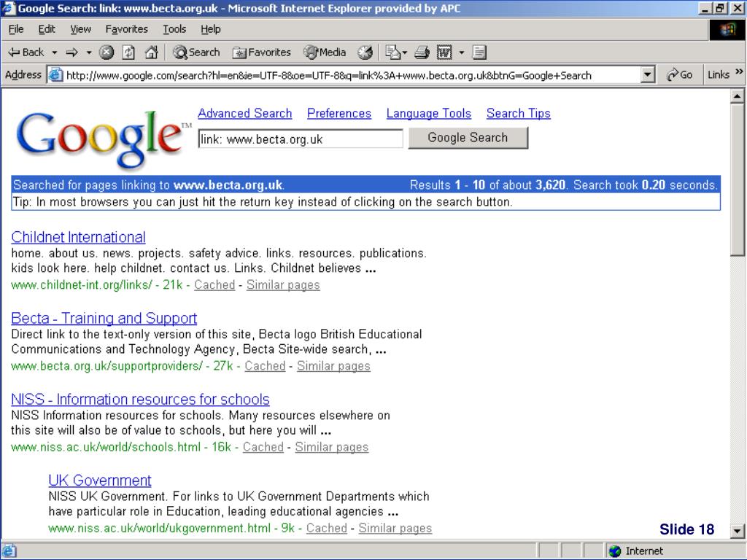747x560 pixels.
Task: Refresh the current page
Action: tap(128, 52)
